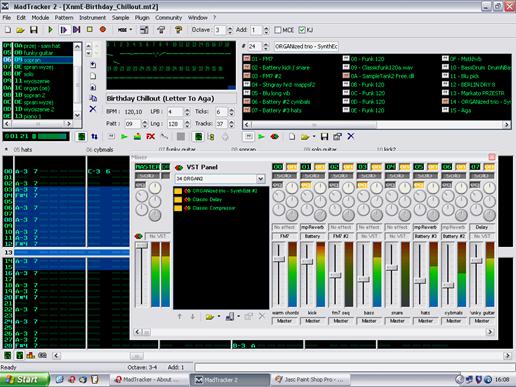Toggle the KJ checkbox
This screenshot has width=516, height=387.
[x=302, y=30]
